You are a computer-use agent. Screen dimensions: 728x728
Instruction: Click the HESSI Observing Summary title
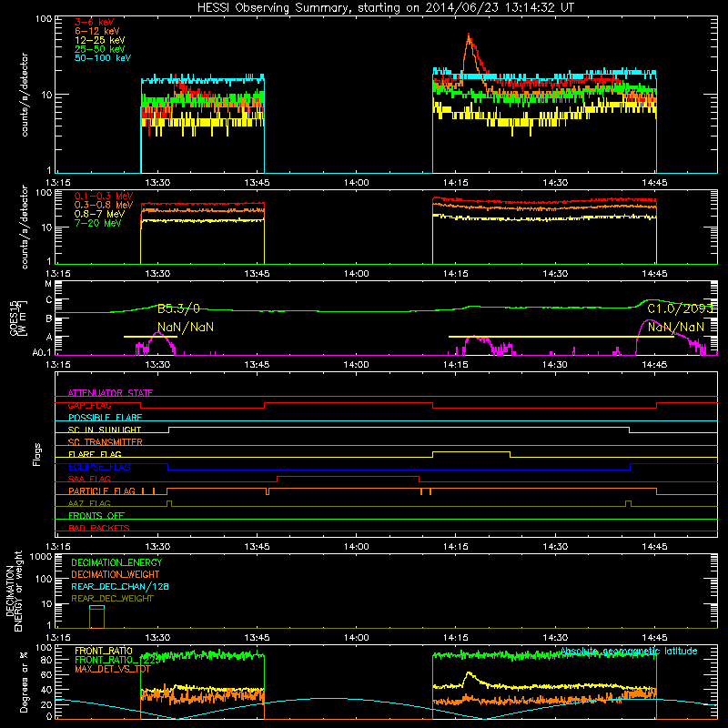[385, 8]
